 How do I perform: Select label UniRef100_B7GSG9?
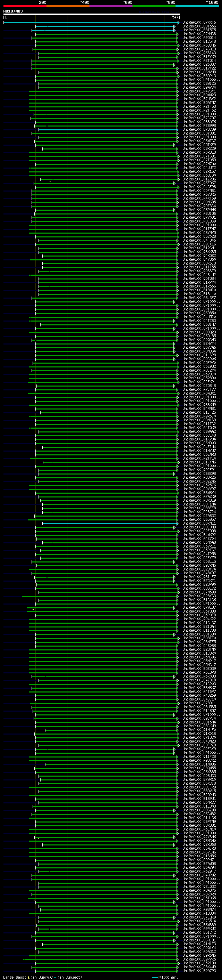click(x=199, y=129)
